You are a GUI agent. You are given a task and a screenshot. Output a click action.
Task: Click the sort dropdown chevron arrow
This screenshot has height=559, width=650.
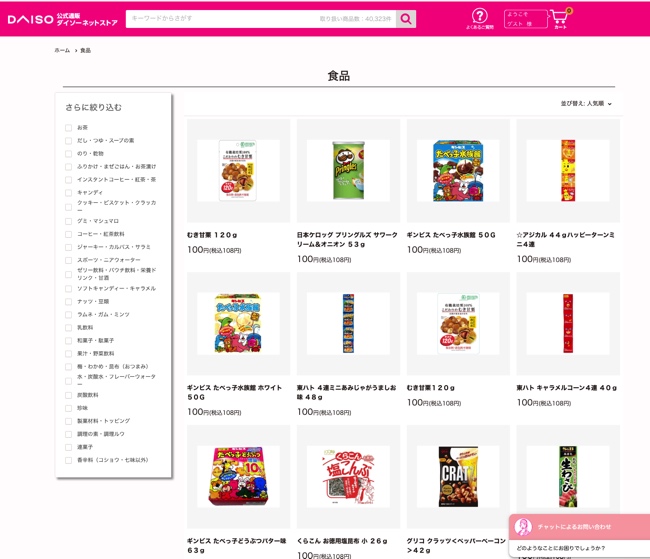click(x=609, y=104)
